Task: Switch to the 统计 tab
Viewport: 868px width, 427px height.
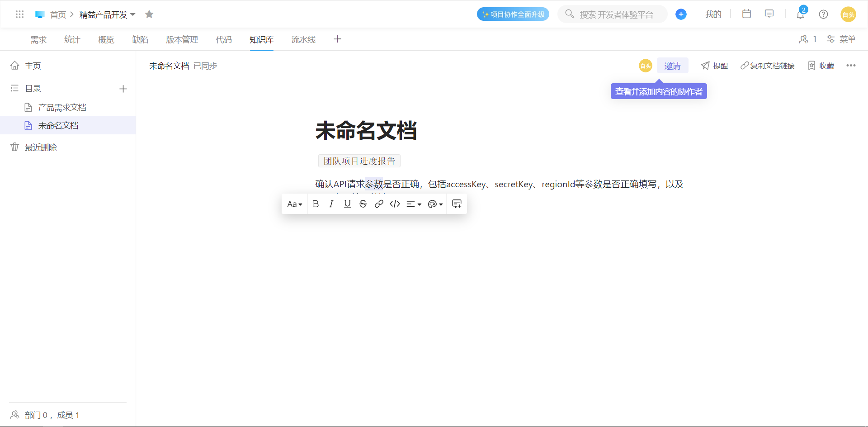Action: click(72, 39)
